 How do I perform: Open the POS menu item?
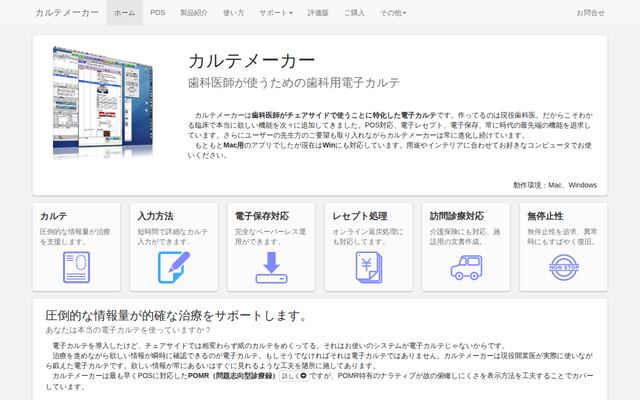click(158, 13)
